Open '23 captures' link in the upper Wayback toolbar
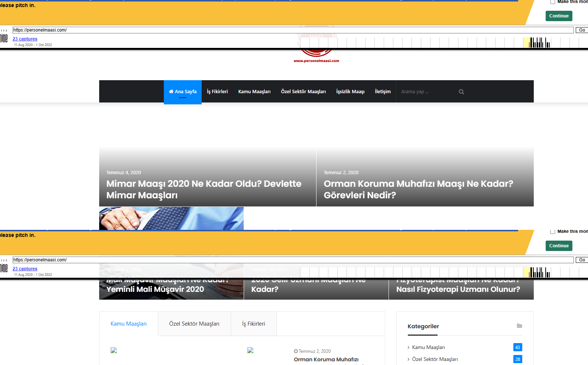 pyautogui.click(x=25, y=39)
